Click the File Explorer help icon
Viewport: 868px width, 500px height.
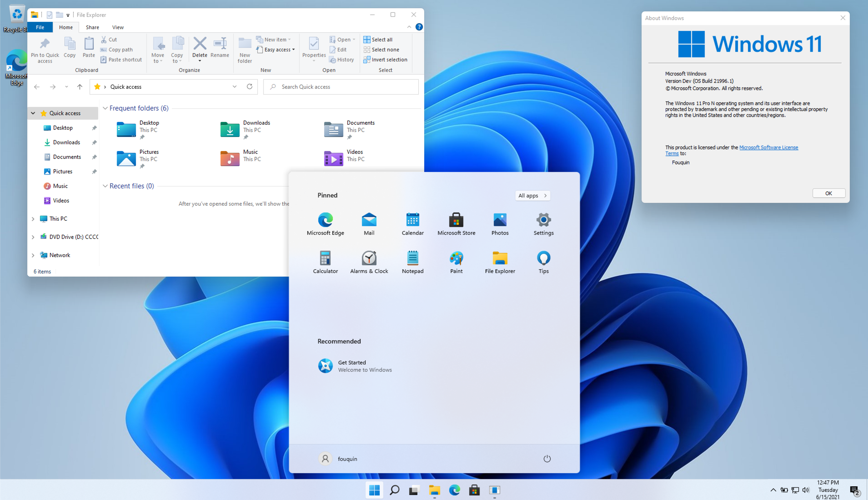(419, 27)
